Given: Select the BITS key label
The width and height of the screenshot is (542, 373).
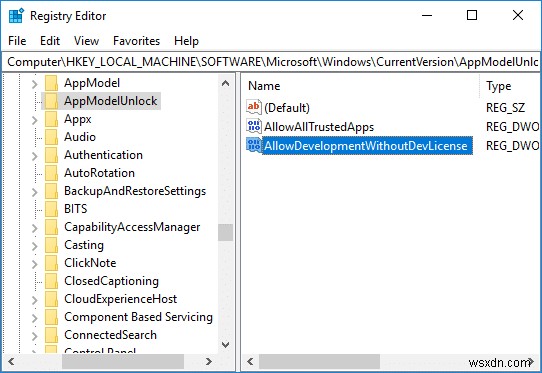Looking at the screenshot, I should [x=76, y=209].
